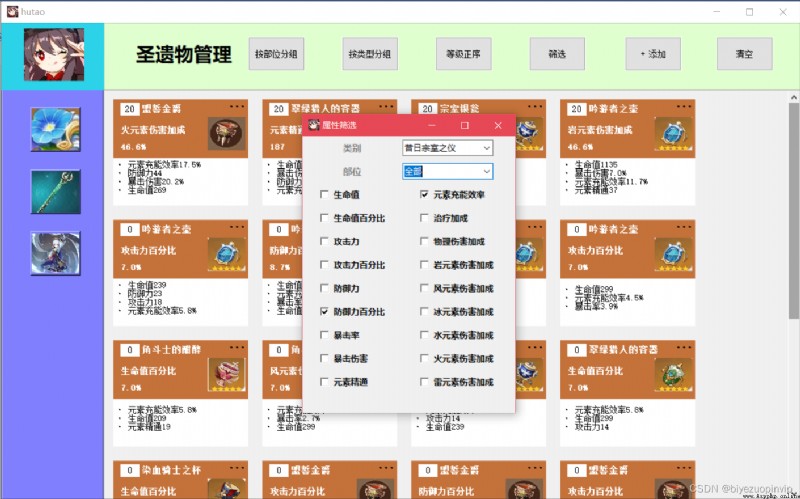Open the 筛选 filter button

tap(557, 54)
